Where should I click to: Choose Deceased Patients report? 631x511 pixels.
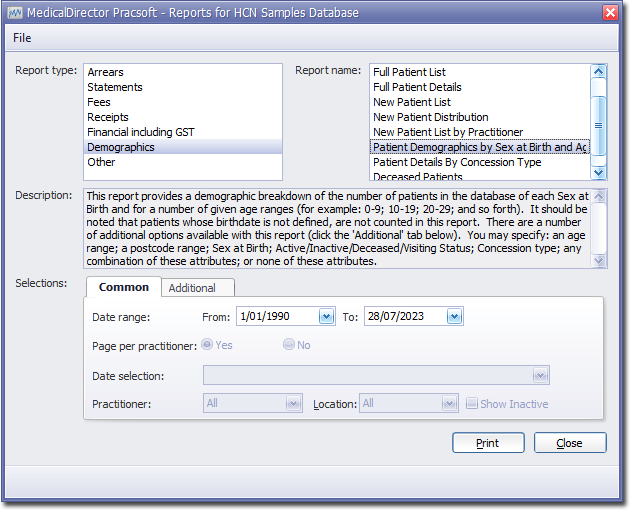pyautogui.click(x=480, y=175)
